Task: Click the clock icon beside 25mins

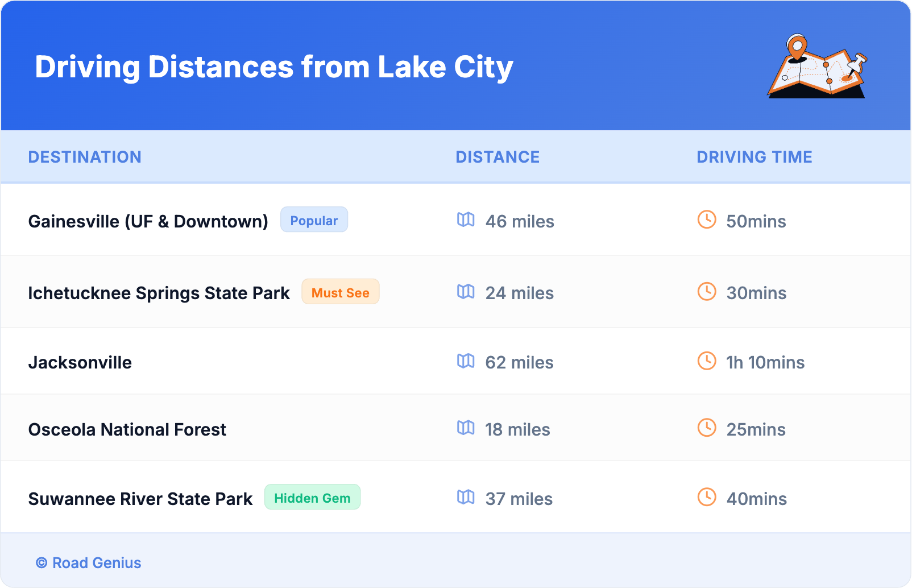Action: pyautogui.click(x=707, y=428)
